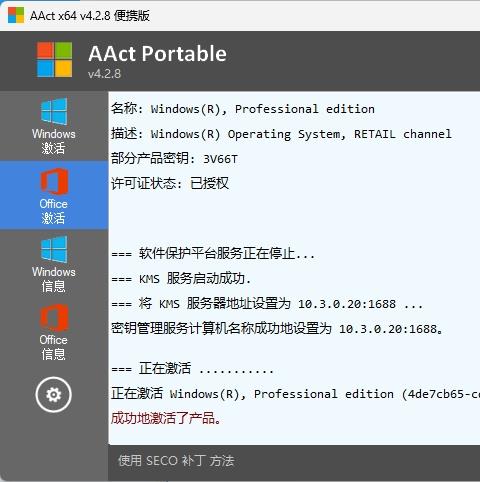Select the 描述 RETAIL channel log line
The height and width of the screenshot is (482, 480).
tap(281, 134)
